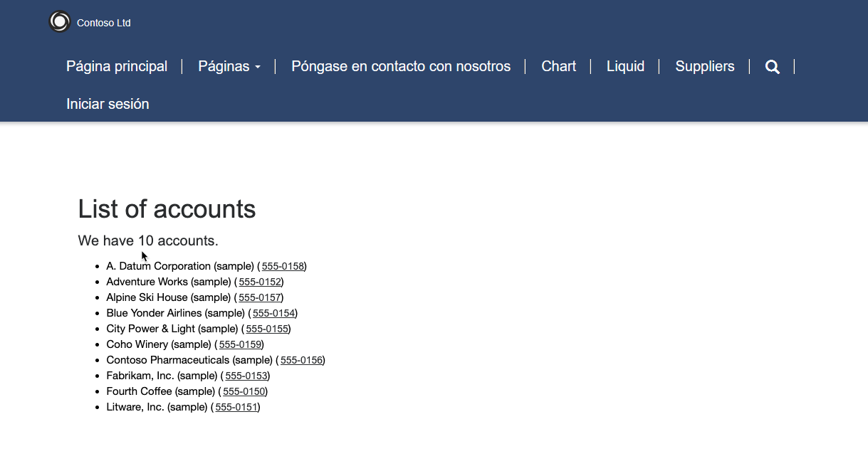Click the Contoso Ltd site title
The height and width of the screenshot is (471, 868).
point(104,23)
